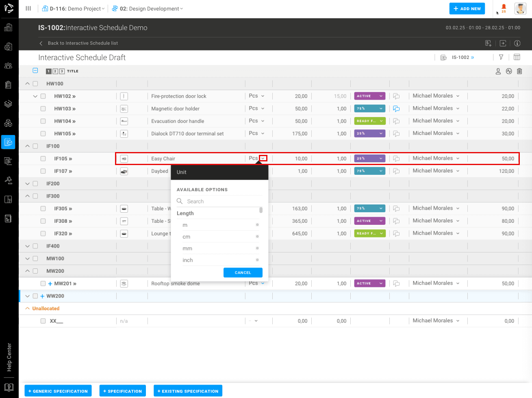Open the READY status selector for HW104
Image resolution: width=532 pixels, height=398 pixels.
click(370, 121)
